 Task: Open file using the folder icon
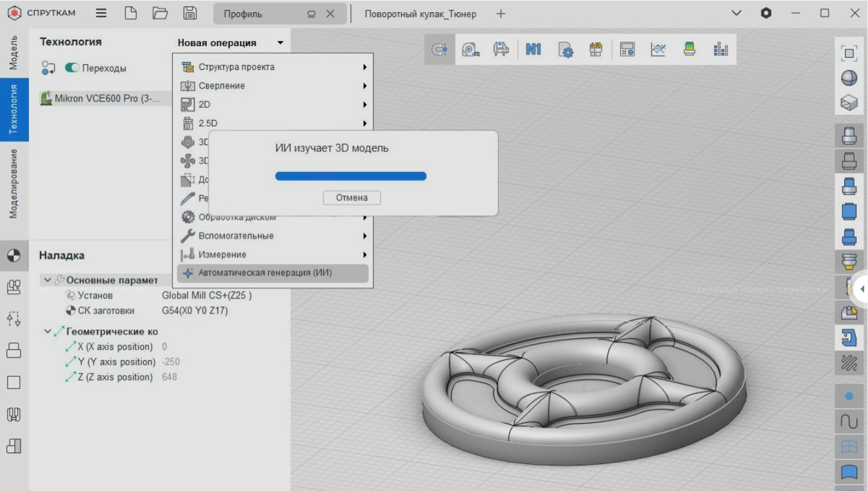pyautogui.click(x=160, y=13)
